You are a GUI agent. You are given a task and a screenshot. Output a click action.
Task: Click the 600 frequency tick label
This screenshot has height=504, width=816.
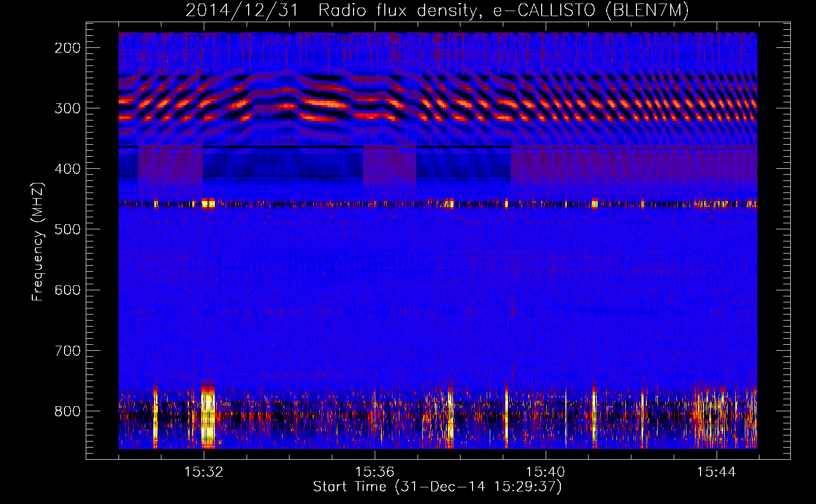(68, 290)
